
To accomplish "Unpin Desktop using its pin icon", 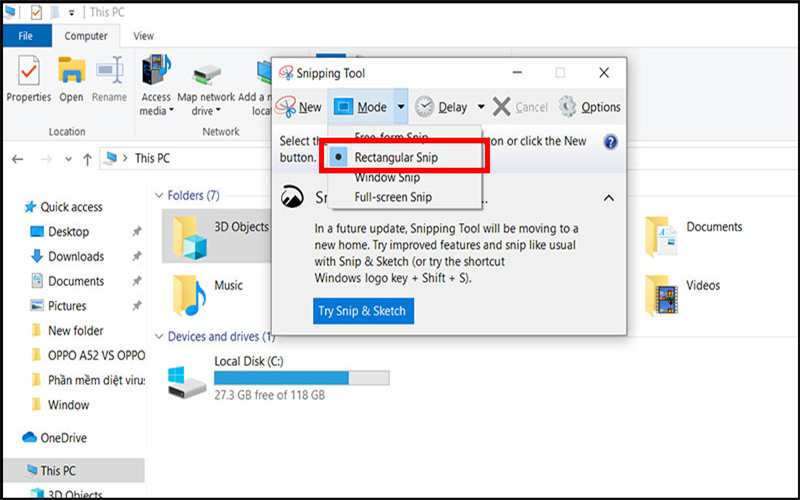I will pyautogui.click(x=137, y=232).
